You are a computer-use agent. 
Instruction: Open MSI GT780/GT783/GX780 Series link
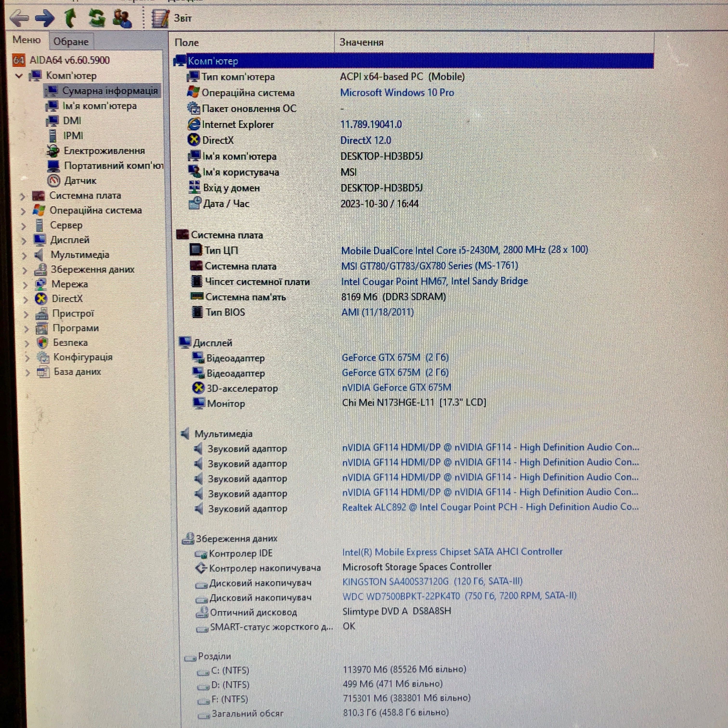(429, 266)
